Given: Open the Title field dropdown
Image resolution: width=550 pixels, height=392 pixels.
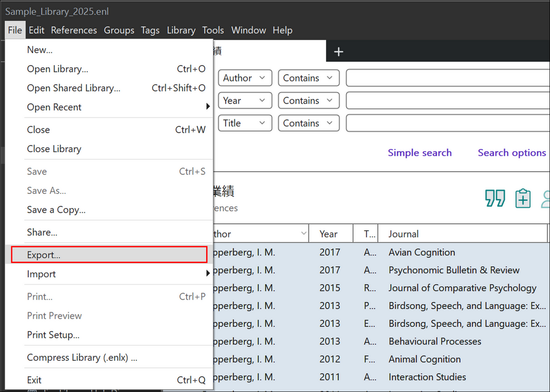Looking at the screenshot, I should (245, 123).
